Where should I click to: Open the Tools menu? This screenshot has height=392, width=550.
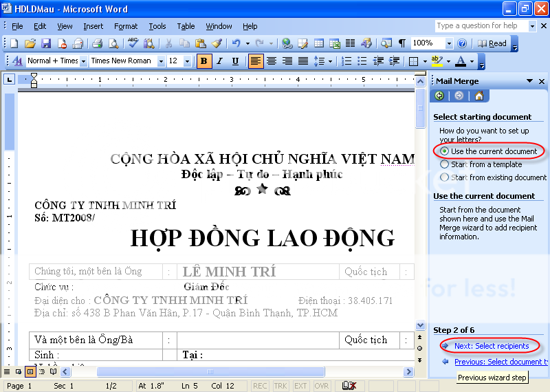pyautogui.click(x=157, y=26)
